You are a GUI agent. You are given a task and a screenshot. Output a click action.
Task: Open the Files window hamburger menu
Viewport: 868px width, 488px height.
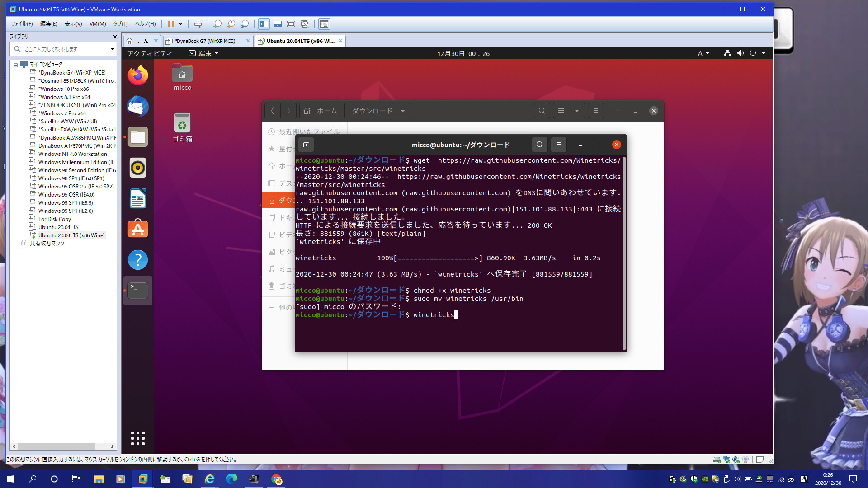point(596,111)
